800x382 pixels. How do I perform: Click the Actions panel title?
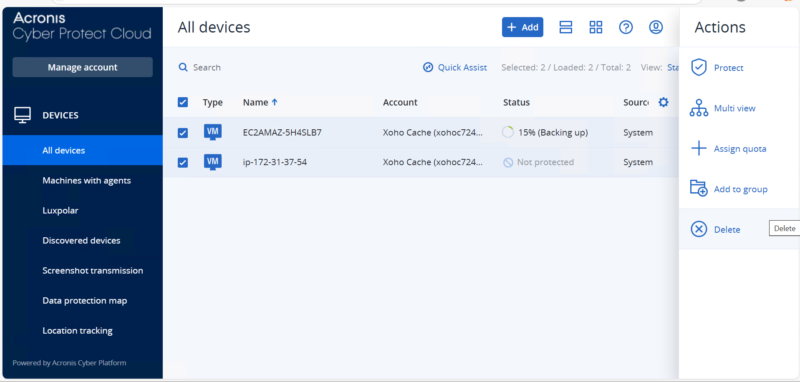click(x=720, y=27)
